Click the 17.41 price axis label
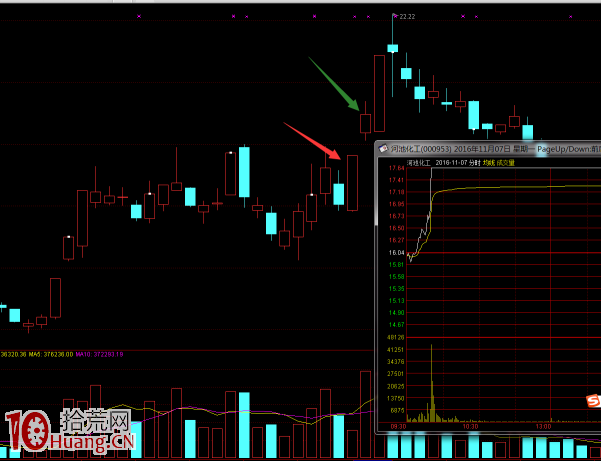 click(396, 180)
